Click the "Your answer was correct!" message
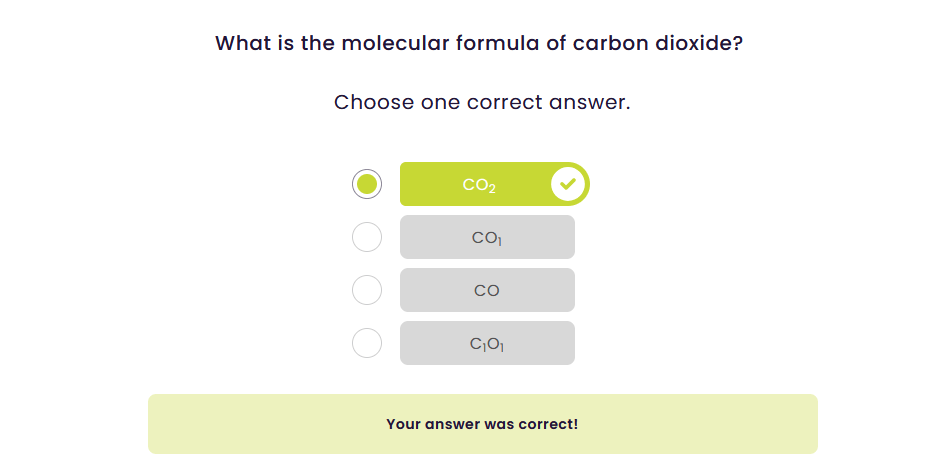 pyautogui.click(x=482, y=424)
